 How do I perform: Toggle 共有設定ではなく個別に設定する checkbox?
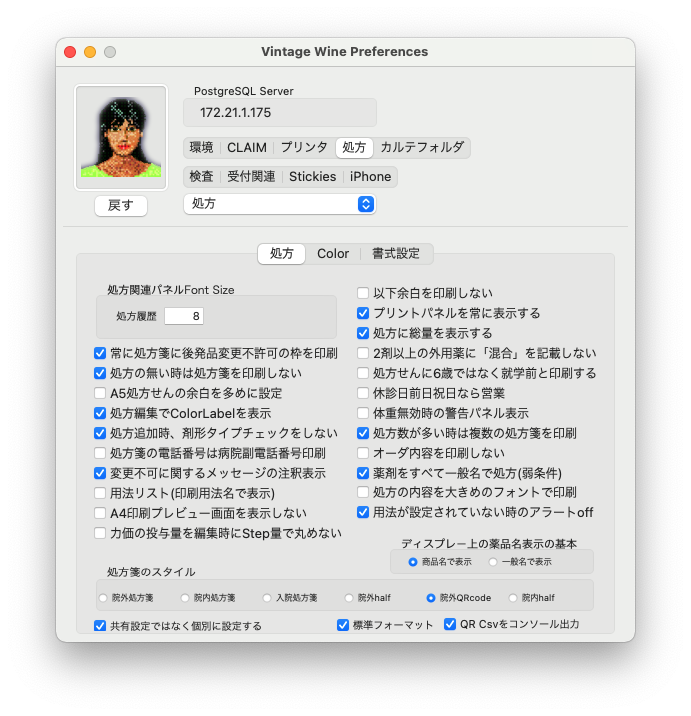[100, 626]
